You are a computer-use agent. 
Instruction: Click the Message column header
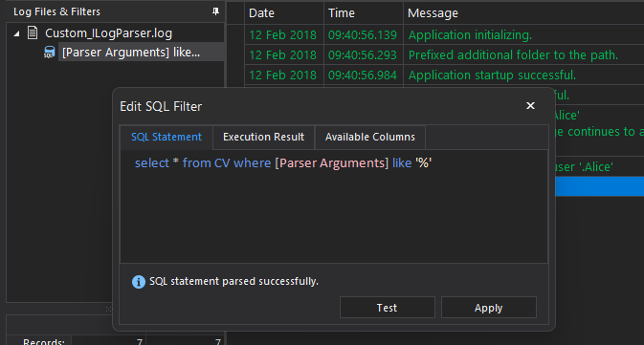pos(523,13)
